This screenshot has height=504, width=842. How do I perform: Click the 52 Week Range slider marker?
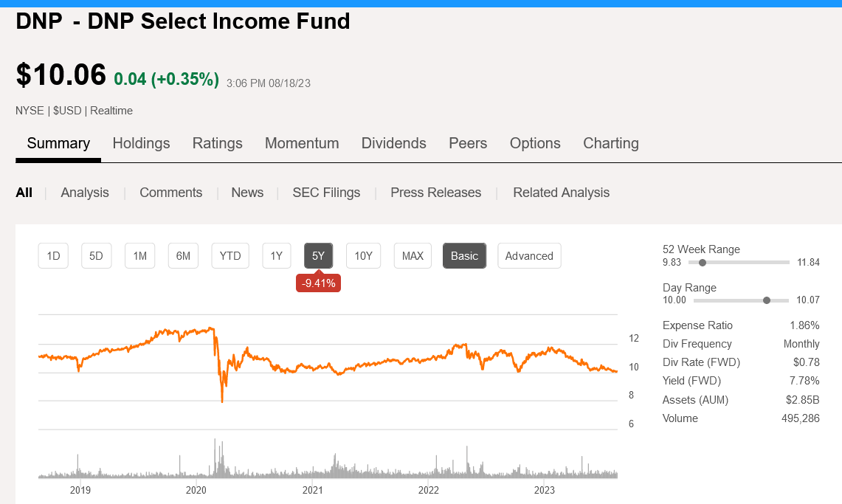click(x=702, y=262)
